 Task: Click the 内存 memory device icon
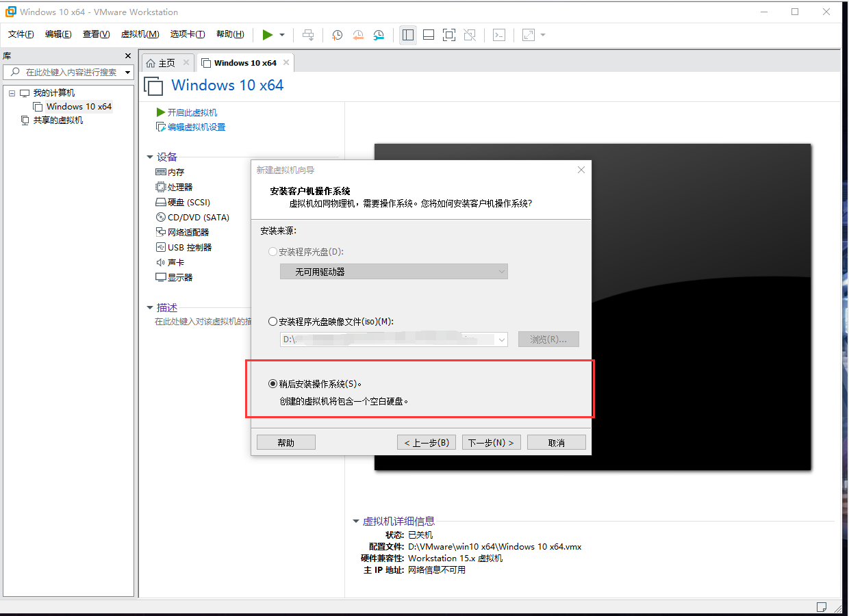pyautogui.click(x=161, y=172)
